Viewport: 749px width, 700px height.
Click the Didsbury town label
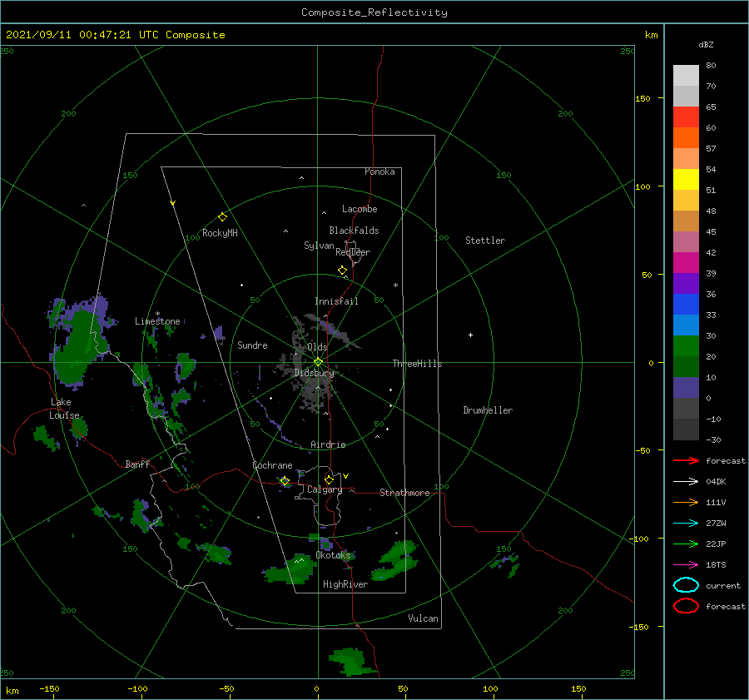(x=315, y=374)
